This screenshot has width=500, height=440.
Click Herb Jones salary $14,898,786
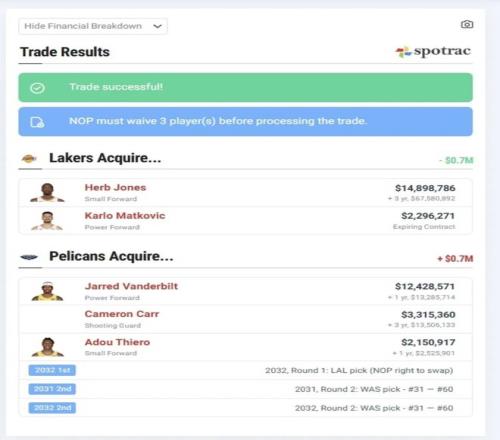point(425,188)
